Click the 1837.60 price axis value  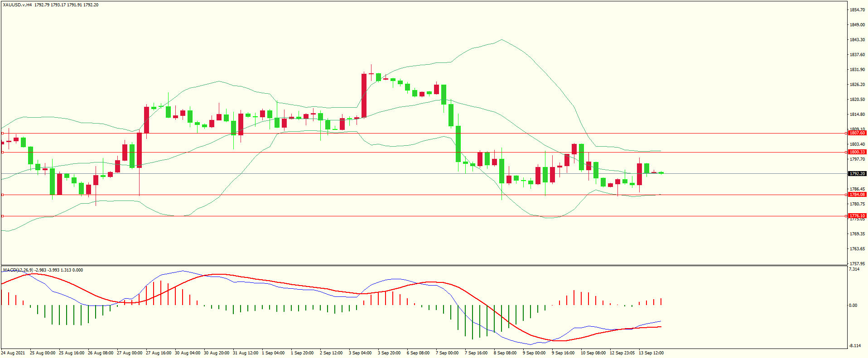[x=857, y=54]
